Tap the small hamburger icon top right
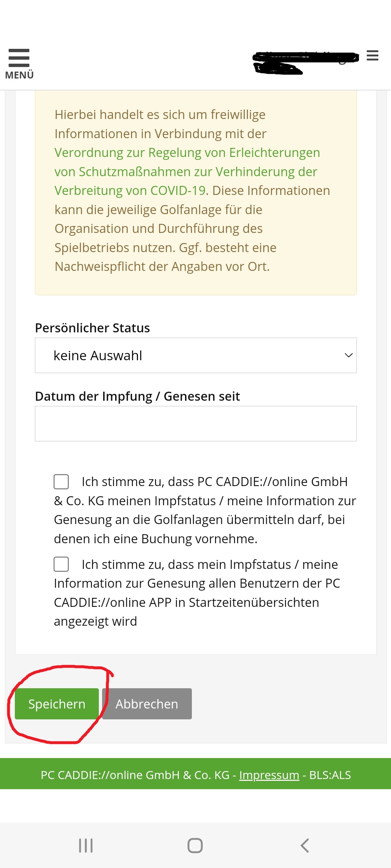The height and width of the screenshot is (868, 391). (372, 56)
